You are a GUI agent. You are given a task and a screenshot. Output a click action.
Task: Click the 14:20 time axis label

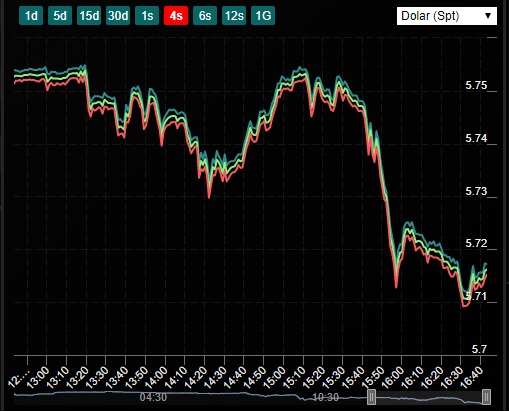(x=196, y=378)
